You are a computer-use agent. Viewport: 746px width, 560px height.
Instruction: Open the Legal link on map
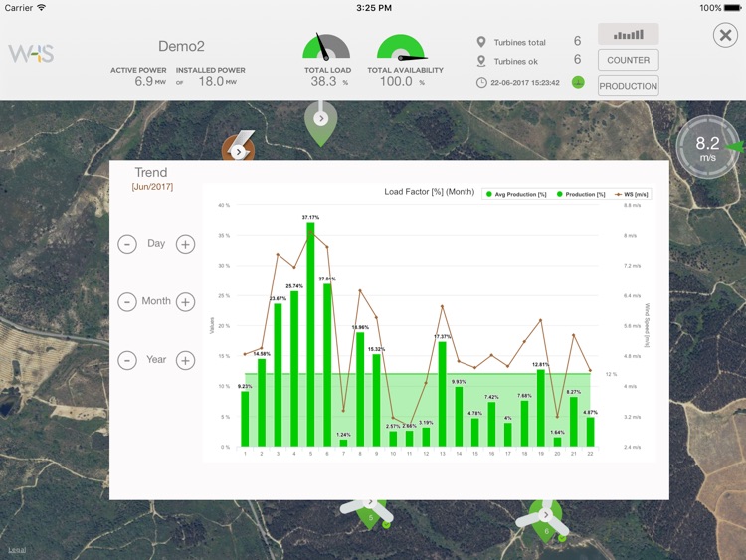[x=17, y=550]
